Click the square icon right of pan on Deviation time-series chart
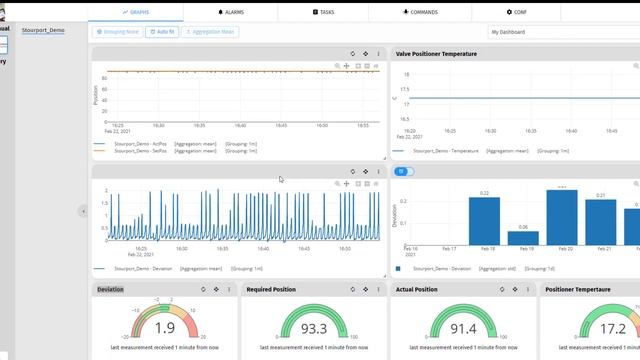Image resolution: width=640 pixels, height=360 pixels. (x=358, y=184)
